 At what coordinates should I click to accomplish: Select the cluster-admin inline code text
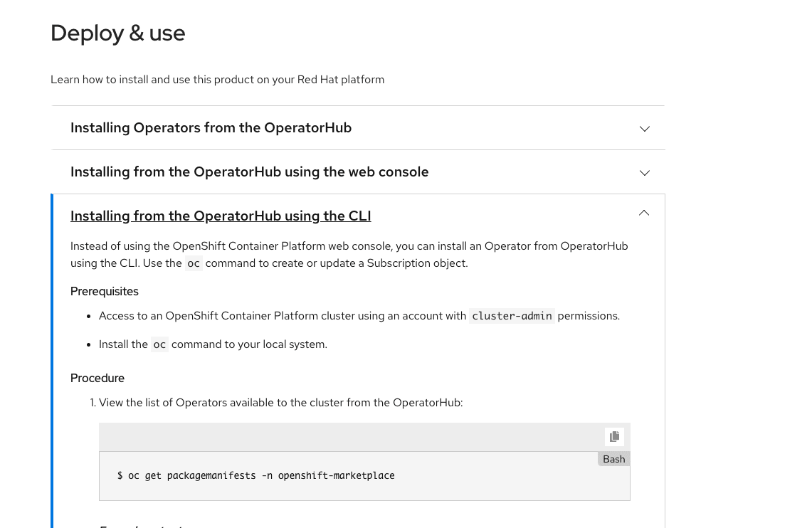(512, 316)
